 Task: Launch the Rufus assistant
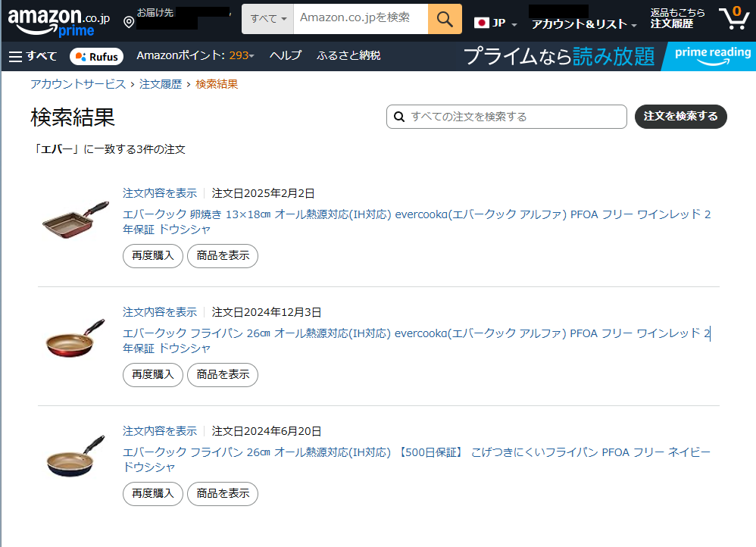pos(96,56)
